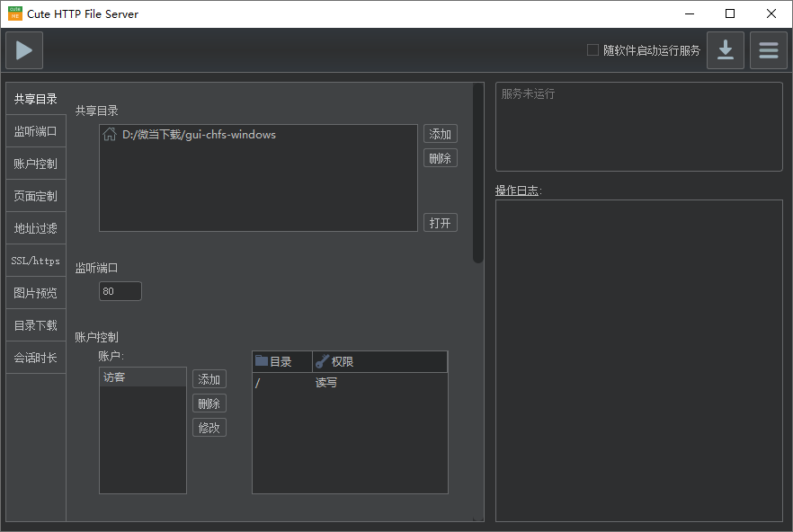Go to the 图片预览 tab
This screenshot has width=793, height=532.
pos(36,293)
